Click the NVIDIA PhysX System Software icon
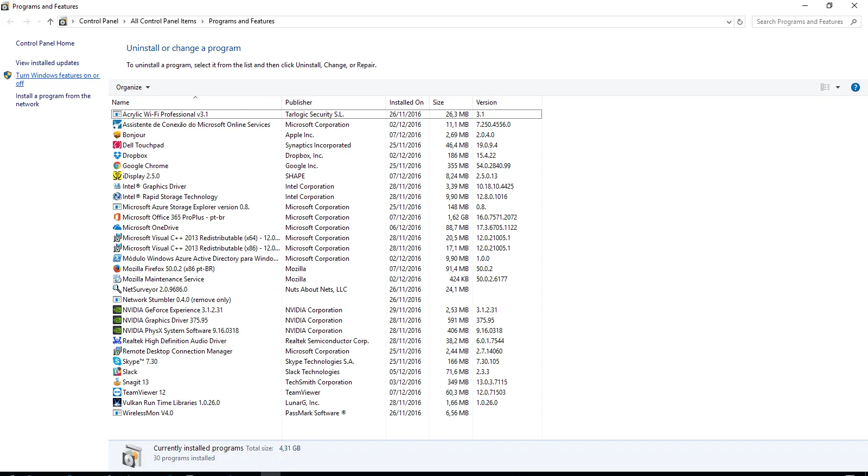The width and height of the screenshot is (868, 476). tap(117, 331)
